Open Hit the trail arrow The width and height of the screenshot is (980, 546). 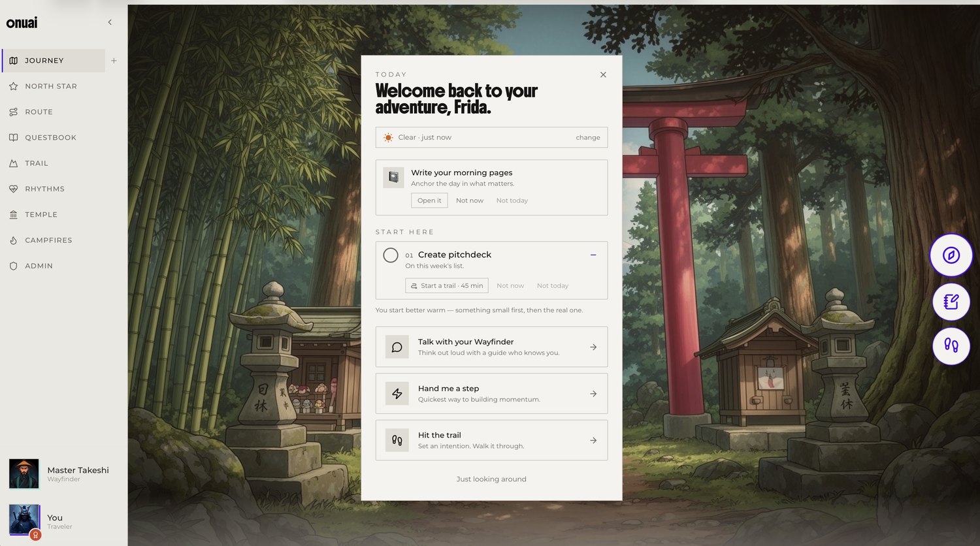[x=593, y=440]
